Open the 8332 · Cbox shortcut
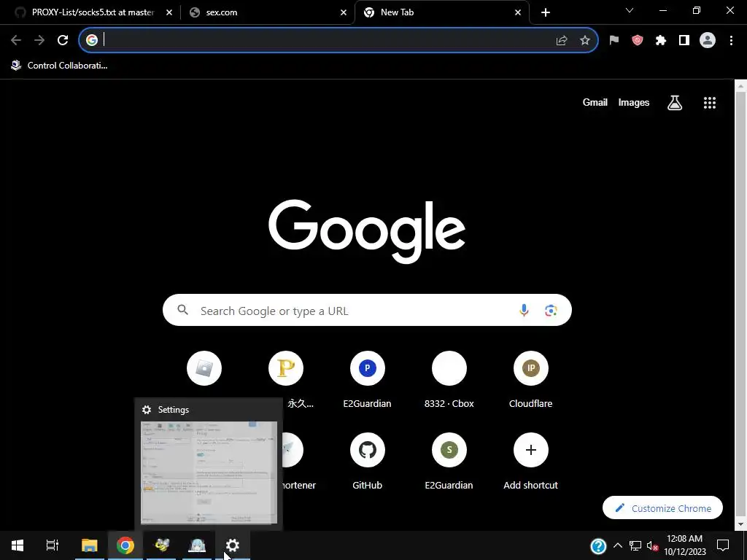Viewport: 747px width, 560px height. tap(449, 379)
